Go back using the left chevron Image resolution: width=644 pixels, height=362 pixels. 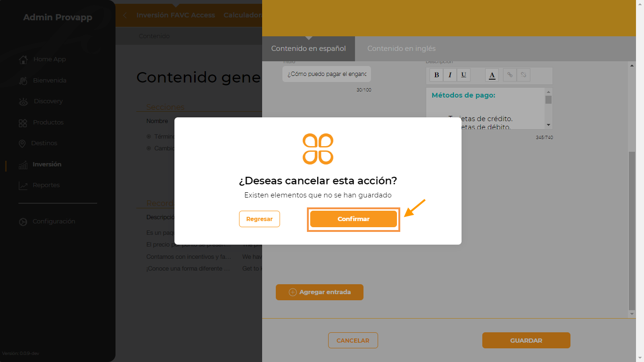125,15
